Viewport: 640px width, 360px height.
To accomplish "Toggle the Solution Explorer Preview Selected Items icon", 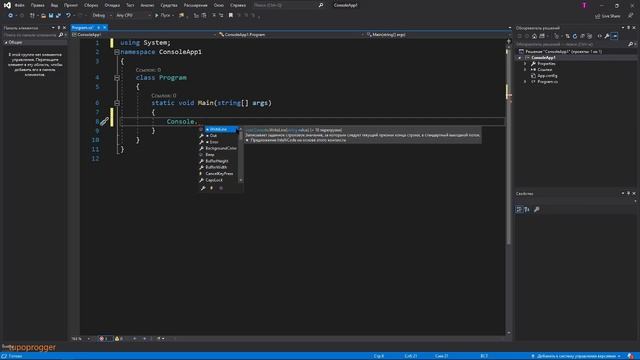I will coord(614,36).
